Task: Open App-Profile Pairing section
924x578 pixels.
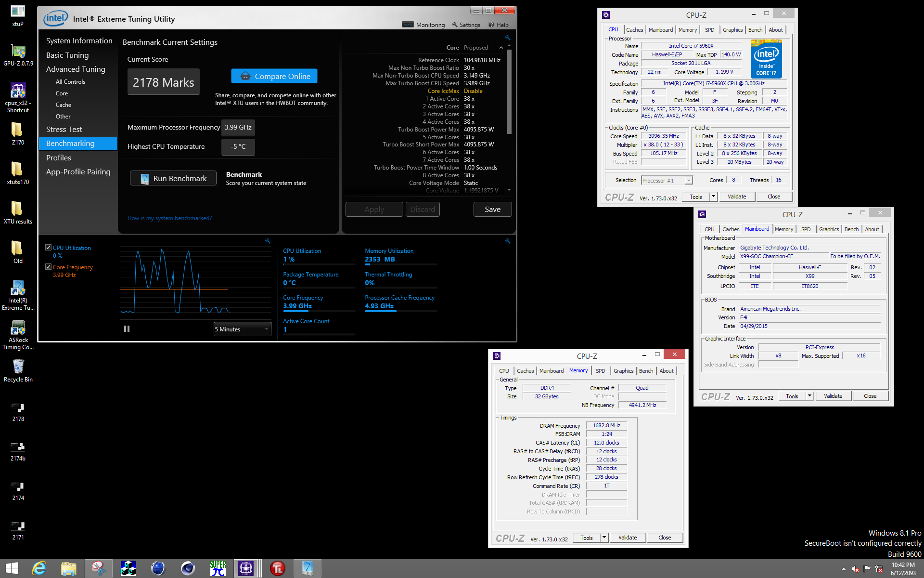Action: click(78, 172)
